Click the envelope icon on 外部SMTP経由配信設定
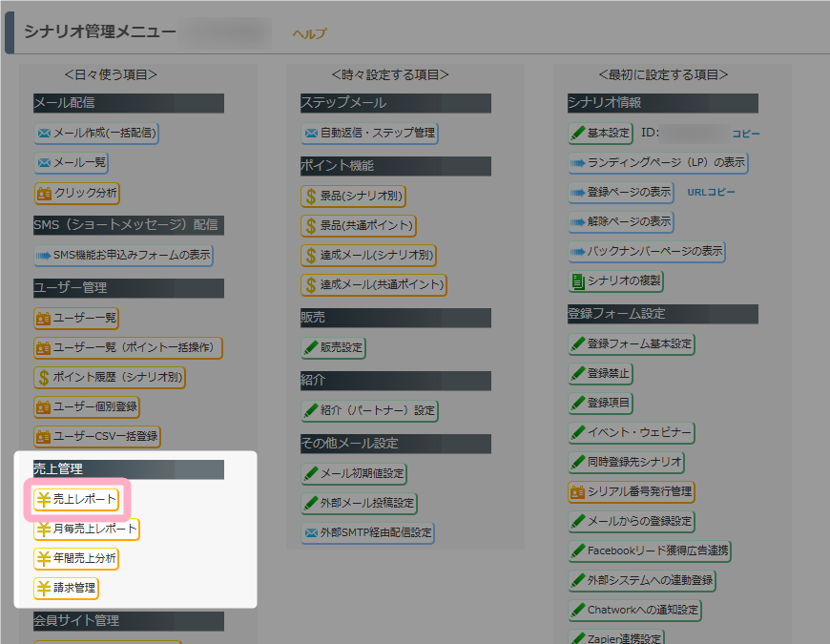 click(310, 531)
